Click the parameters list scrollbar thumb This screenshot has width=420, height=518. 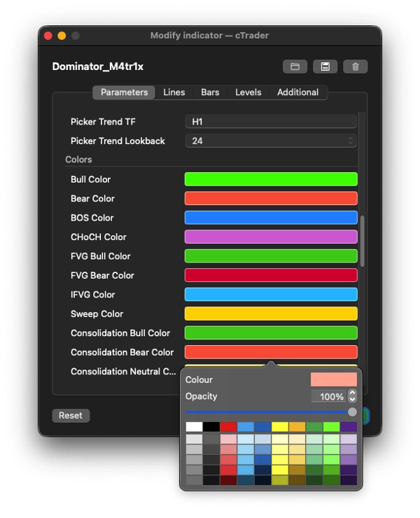click(363, 241)
